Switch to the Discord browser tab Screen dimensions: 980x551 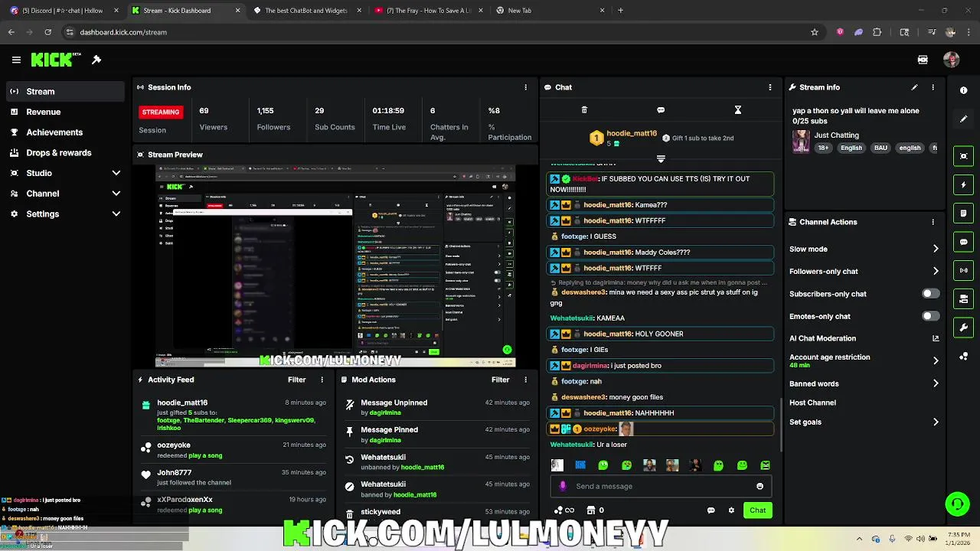(x=63, y=11)
